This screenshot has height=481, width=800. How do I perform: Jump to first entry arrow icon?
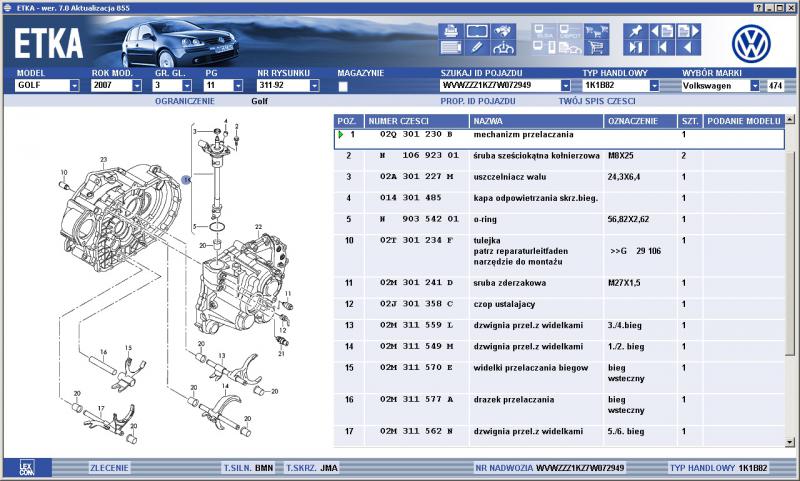(662, 48)
